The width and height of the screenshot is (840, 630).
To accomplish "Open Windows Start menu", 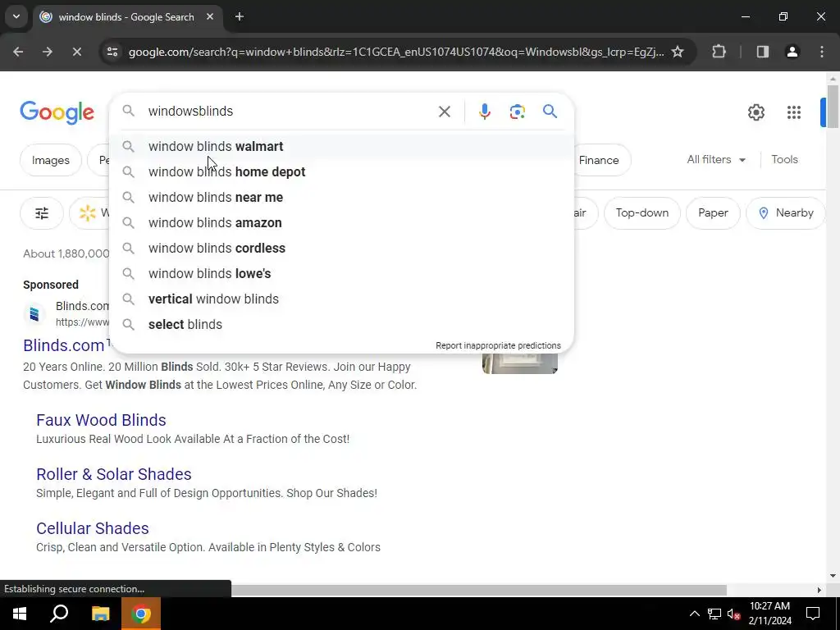I will point(20,614).
